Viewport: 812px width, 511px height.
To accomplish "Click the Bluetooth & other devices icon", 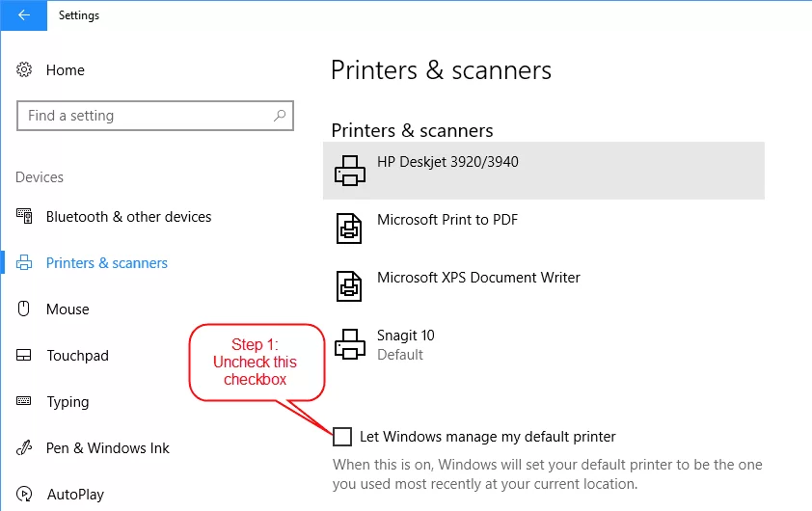I will pos(24,216).
